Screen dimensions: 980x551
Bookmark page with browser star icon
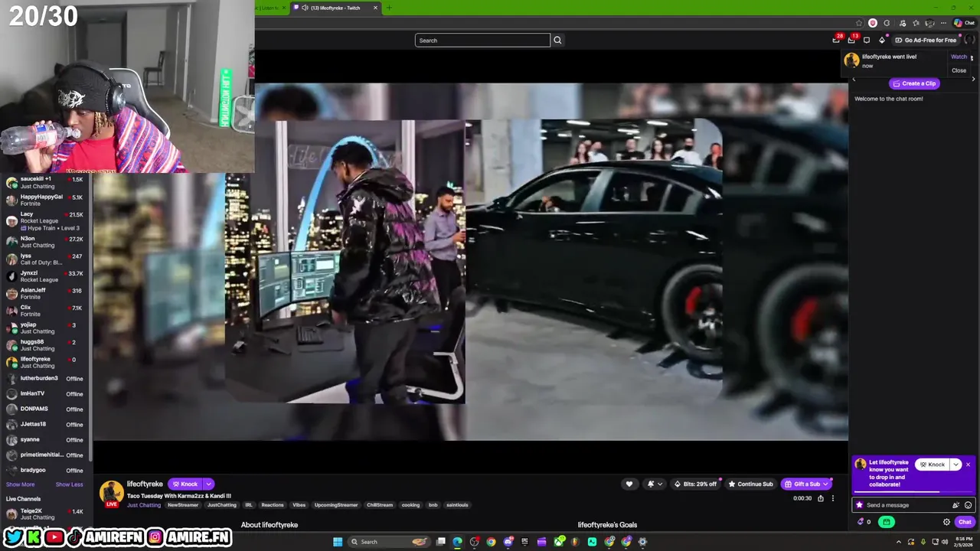859,23
